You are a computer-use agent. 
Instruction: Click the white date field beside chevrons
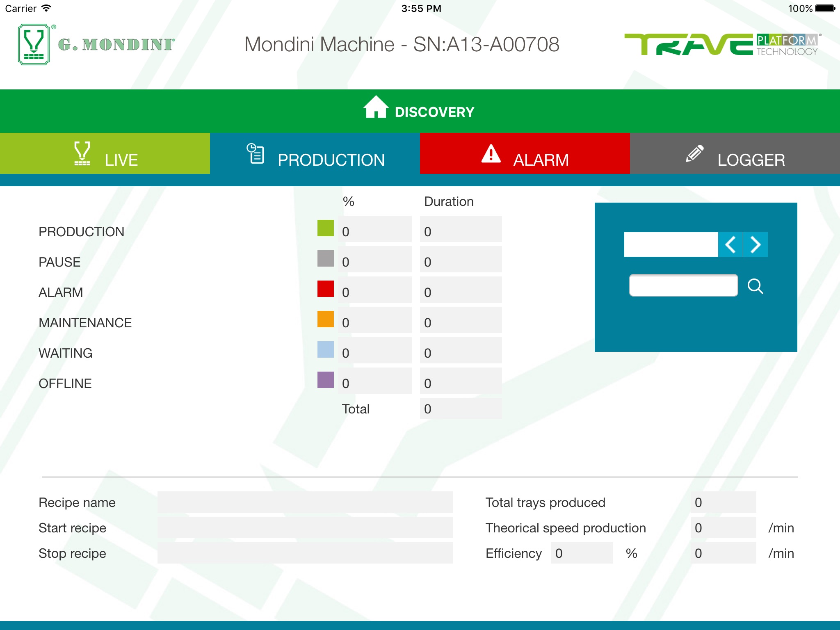(671, 244)
